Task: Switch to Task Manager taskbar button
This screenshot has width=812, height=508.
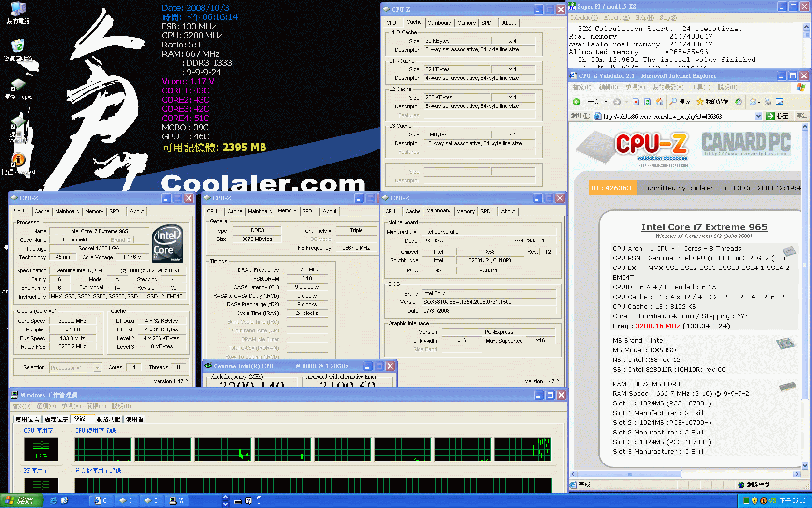Action: 177,501
